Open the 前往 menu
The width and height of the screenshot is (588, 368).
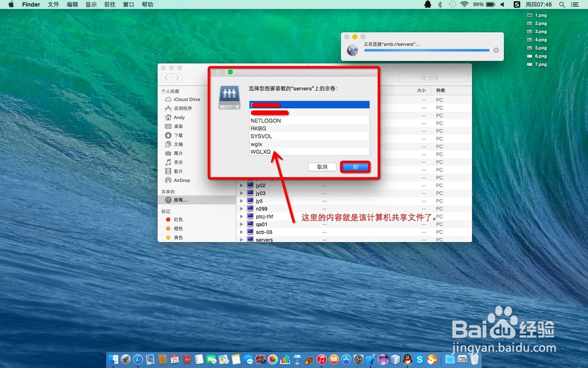pos(110,5)
